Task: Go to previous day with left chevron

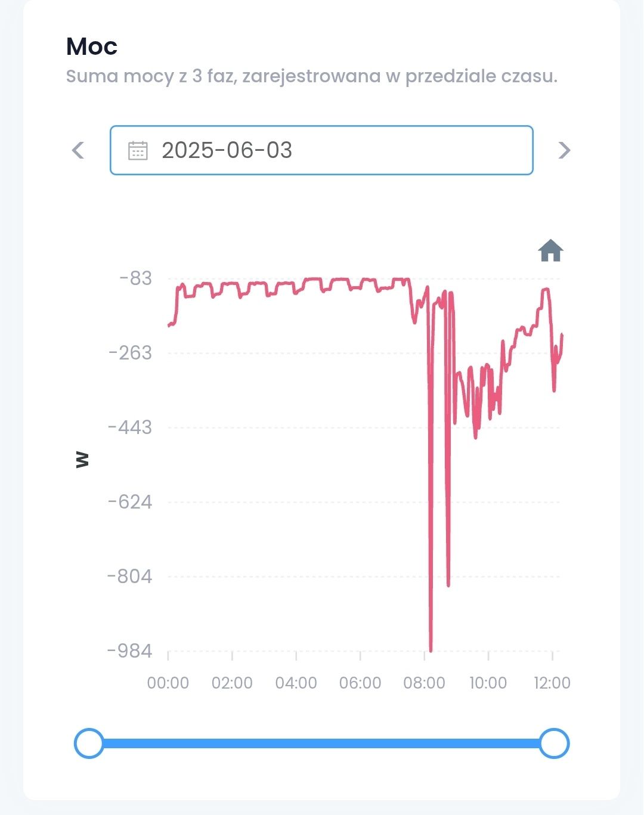Action: 78,150
